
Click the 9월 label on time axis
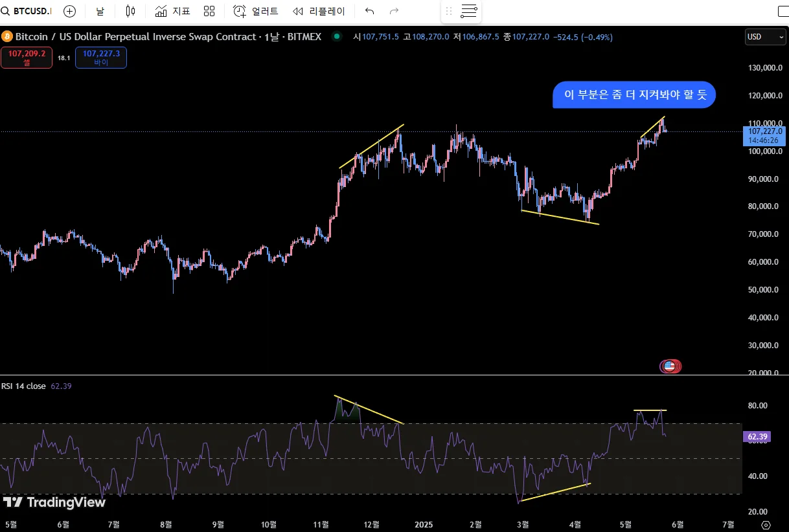click(218, 524)
